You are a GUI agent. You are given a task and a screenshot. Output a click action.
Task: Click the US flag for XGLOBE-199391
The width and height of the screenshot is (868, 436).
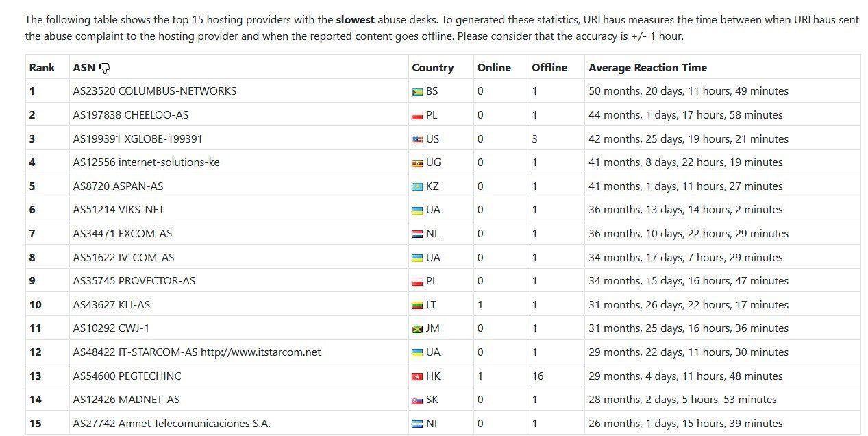[417, 139]
